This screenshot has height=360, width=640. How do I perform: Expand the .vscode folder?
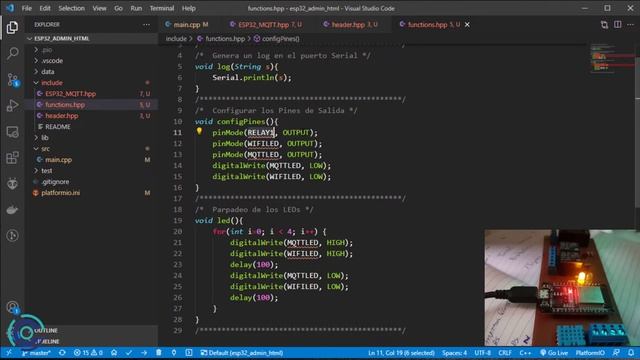click(x=52, y=61)
